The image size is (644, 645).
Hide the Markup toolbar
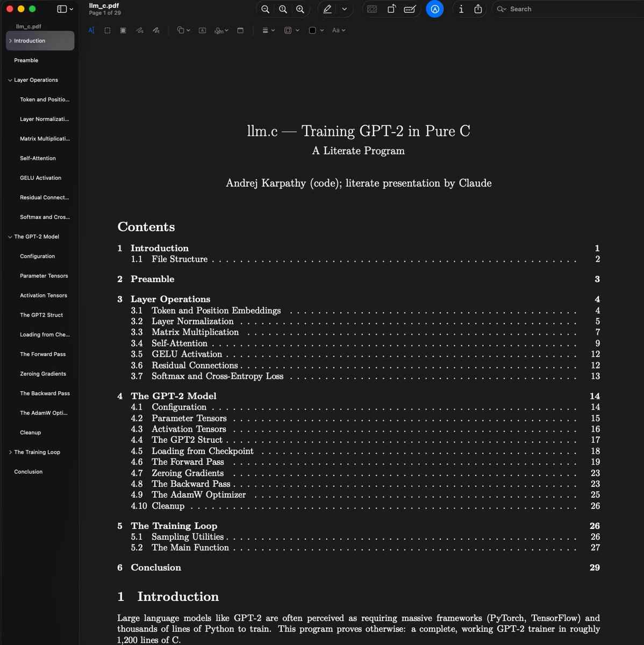tap(435, 9)
